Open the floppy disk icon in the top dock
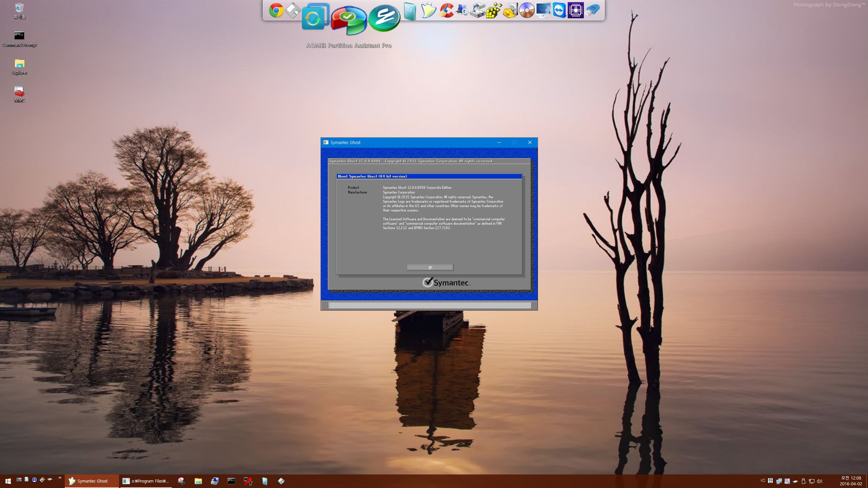868x488 pixels. pyautogui.click(x=292, y=10)
